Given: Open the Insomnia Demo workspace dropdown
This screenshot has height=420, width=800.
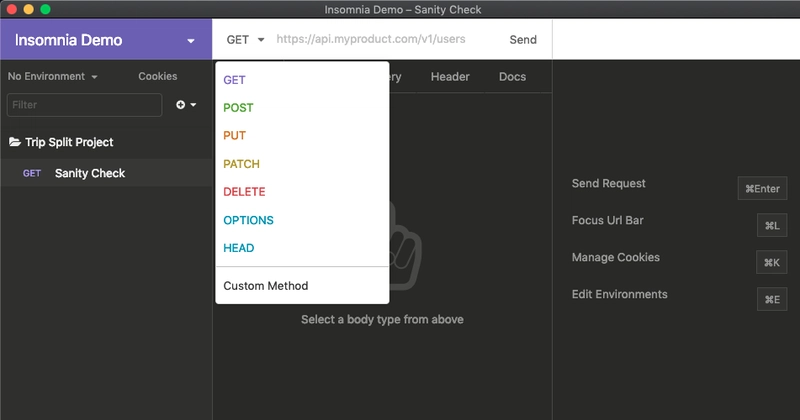Looking at the screenshot, I should click(106, 40).
